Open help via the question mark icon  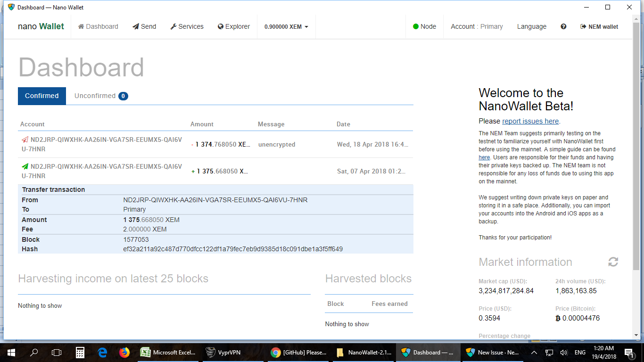[563, 27]
